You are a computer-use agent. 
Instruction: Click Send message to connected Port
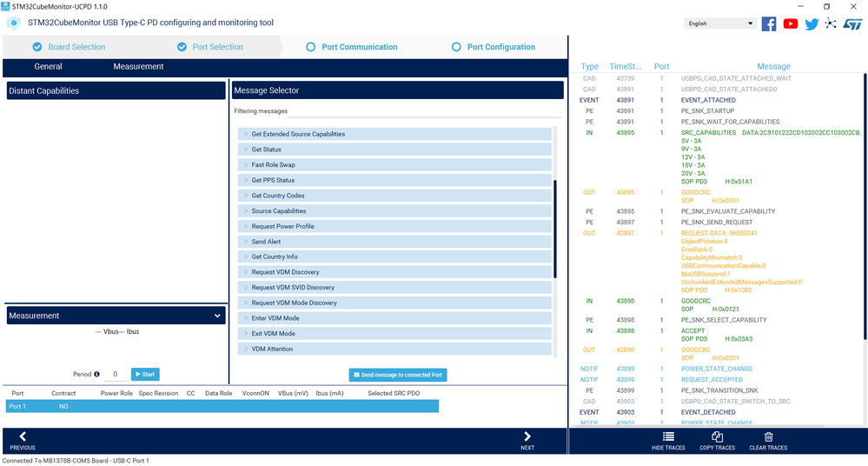(x=398, y=375)
